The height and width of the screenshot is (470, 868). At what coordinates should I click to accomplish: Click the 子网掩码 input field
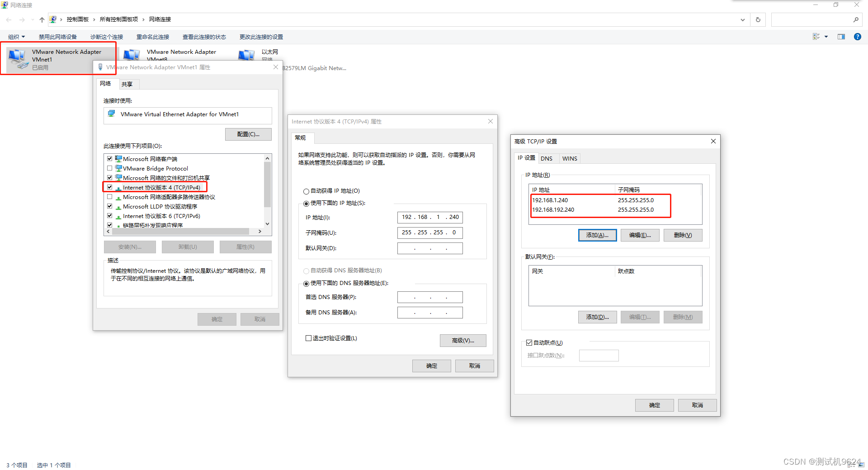click(x=430, y=233)
